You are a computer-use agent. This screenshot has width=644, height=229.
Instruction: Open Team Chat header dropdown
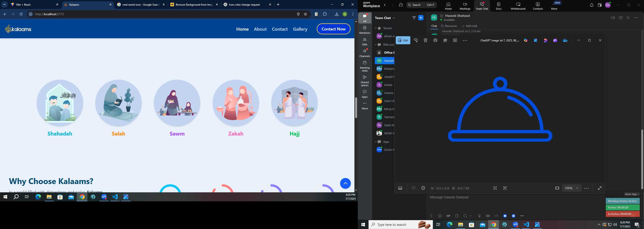tap(394, 18)
